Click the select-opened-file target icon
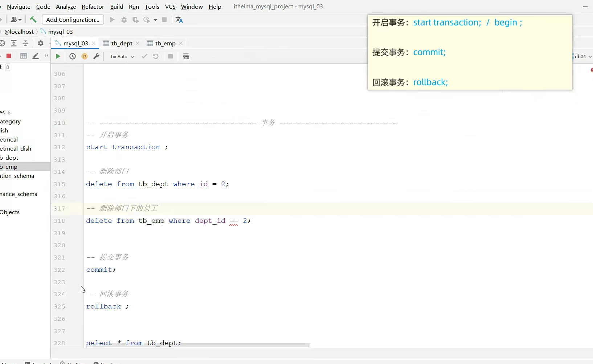 pos(3,43)
